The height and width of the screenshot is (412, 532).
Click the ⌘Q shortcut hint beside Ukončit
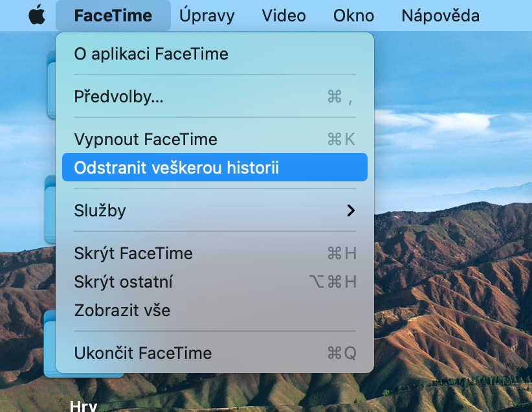pos(342,353)
